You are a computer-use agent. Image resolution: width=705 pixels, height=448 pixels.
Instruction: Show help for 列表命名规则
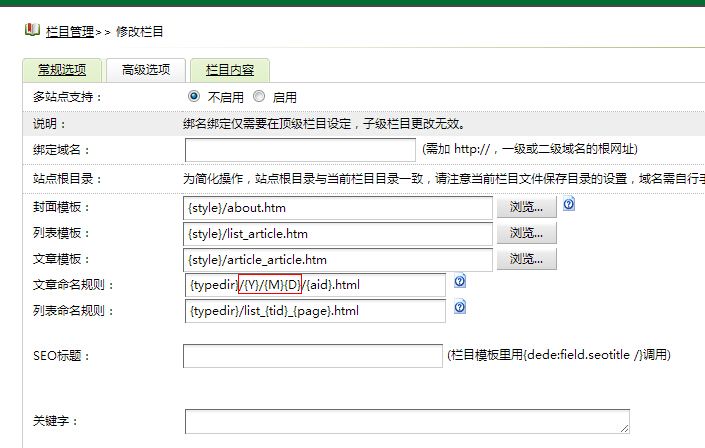tap(460, 308)
